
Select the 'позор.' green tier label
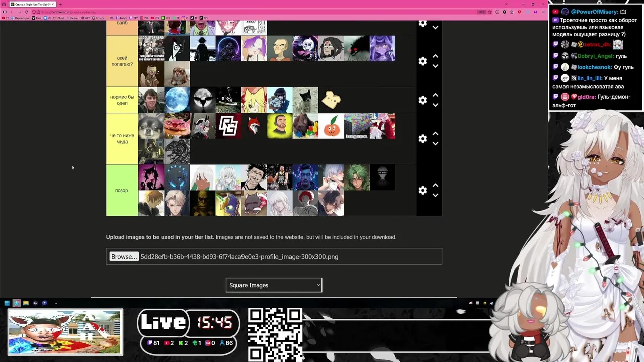122,190
